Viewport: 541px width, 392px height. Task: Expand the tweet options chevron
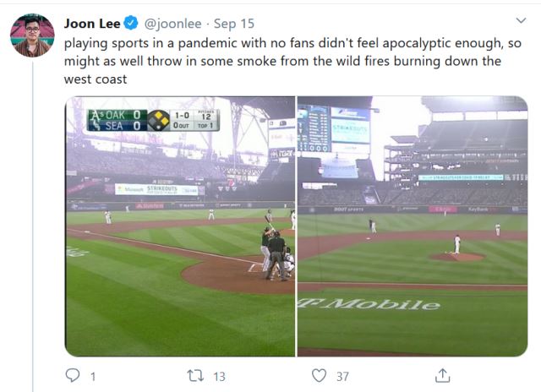click(x=521, y=20)
